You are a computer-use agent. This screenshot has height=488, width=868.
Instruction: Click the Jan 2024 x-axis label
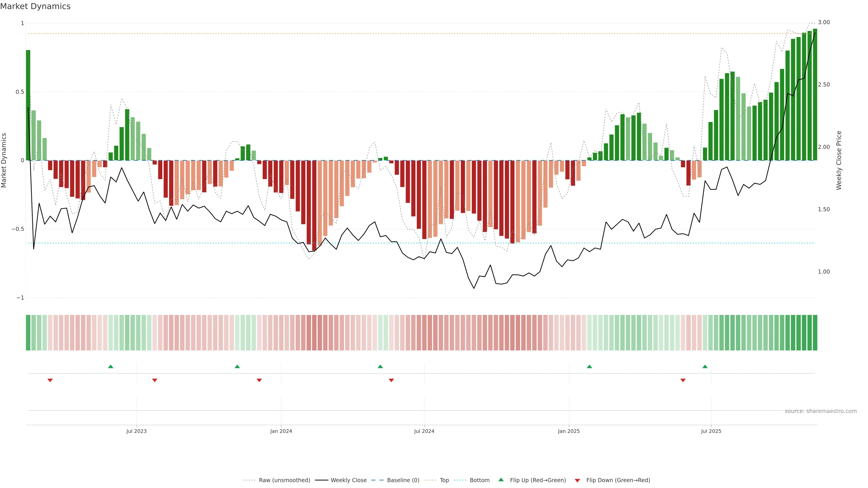coord(281,431)
